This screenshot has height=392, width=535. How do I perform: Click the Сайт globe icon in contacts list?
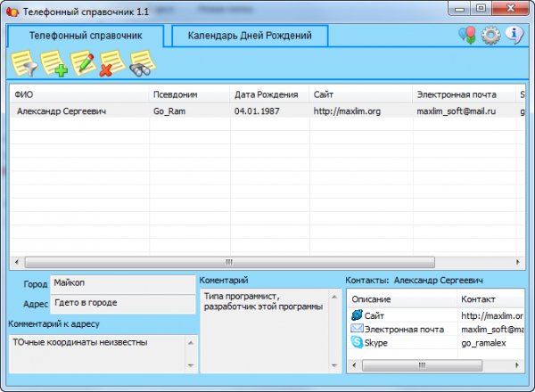coord(357,315)
